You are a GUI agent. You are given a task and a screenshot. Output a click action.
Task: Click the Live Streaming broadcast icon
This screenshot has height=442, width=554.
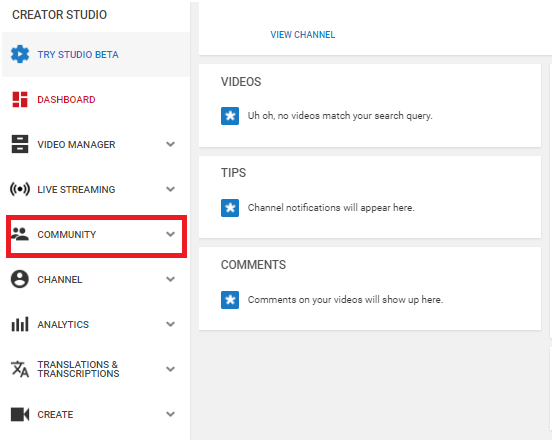20,189
